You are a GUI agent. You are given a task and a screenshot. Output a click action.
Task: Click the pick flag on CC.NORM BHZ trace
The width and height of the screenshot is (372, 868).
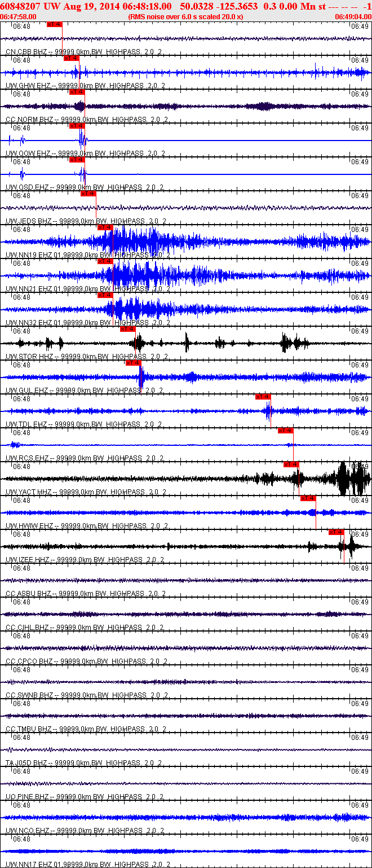point(77,92)
